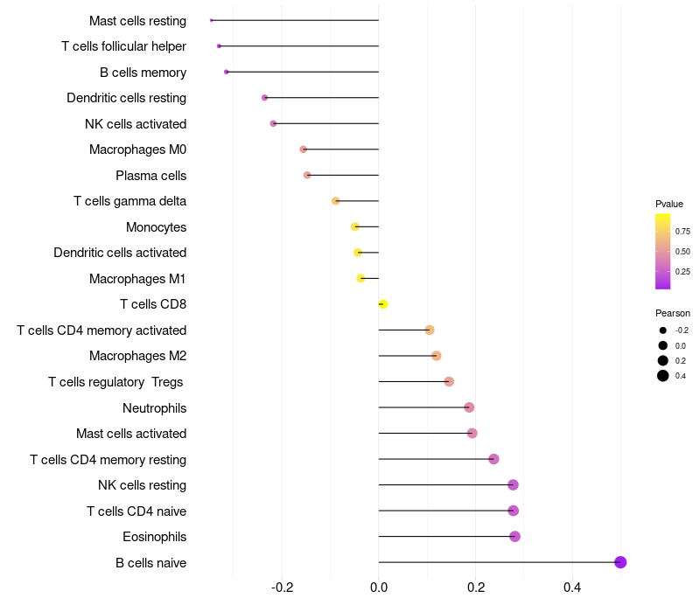700x612 pixels.
Task: Click the T cells CD4 naive dot
Action: click(x=513, y=511)
